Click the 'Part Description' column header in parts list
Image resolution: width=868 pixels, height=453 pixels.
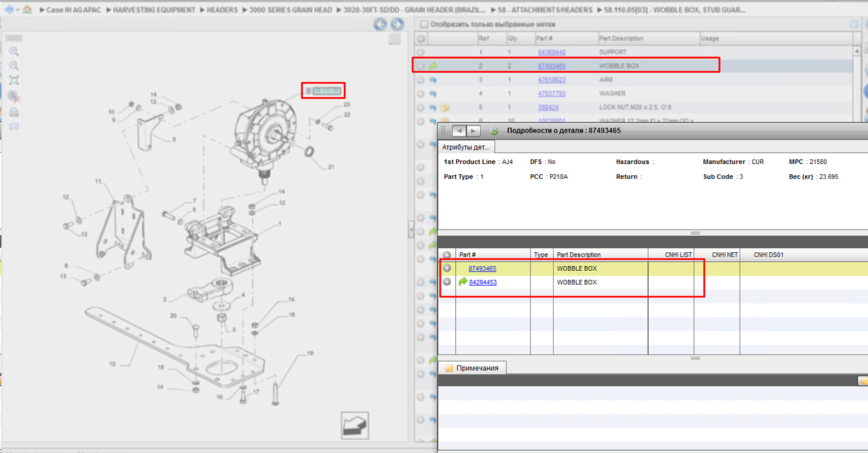pos(649,39)
